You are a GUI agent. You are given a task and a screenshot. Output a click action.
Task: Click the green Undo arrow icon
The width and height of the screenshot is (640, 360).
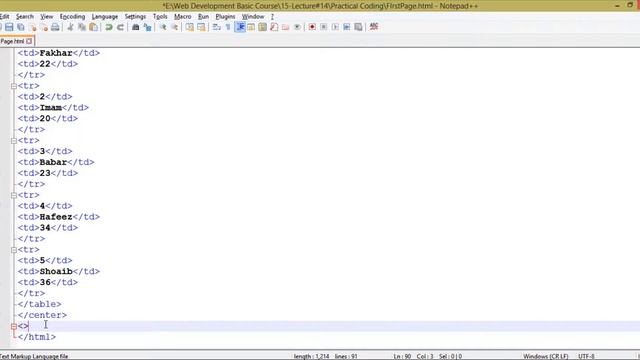point(109,27)
